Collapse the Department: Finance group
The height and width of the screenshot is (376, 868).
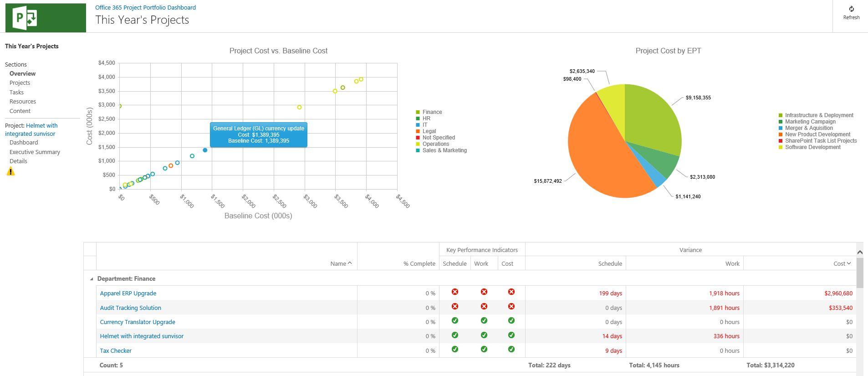pyautogui.click(x=91, y=279)
